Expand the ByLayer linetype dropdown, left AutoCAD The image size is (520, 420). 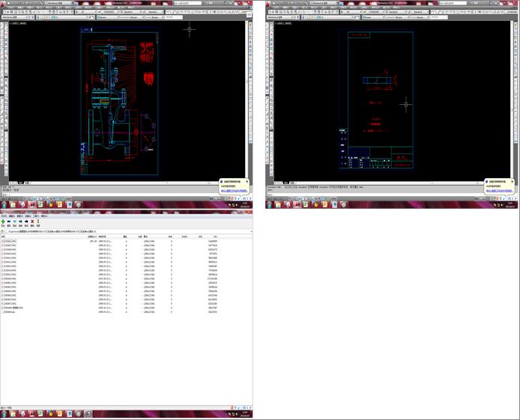tap(142, 17)
